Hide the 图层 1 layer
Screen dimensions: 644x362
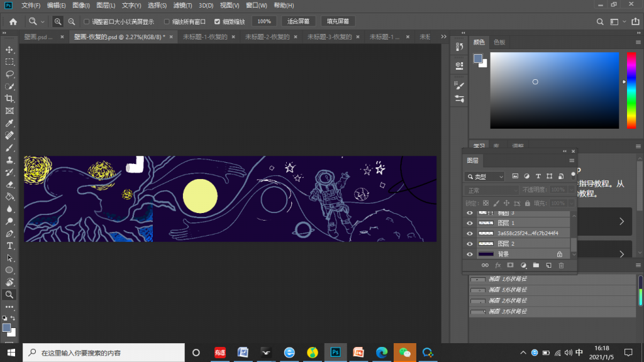tap(470, 223)
